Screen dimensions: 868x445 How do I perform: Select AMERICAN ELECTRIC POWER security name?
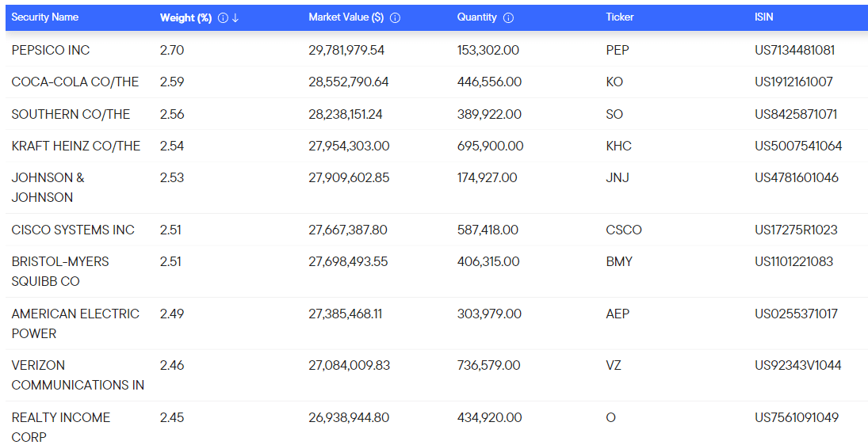tap(75, 323)
